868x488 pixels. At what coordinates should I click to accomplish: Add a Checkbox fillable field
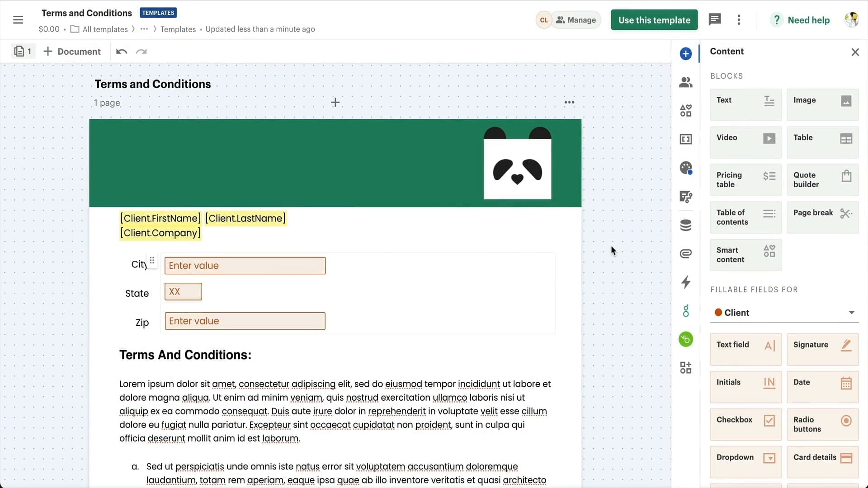click(745, 425)
